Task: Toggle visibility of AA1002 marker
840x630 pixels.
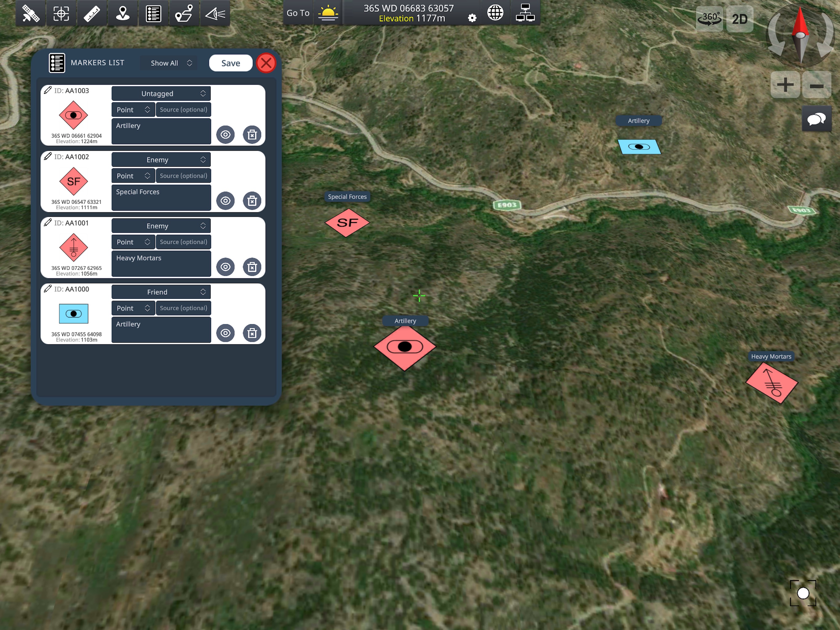Action: pyautogui.click(x=226, y=201)
